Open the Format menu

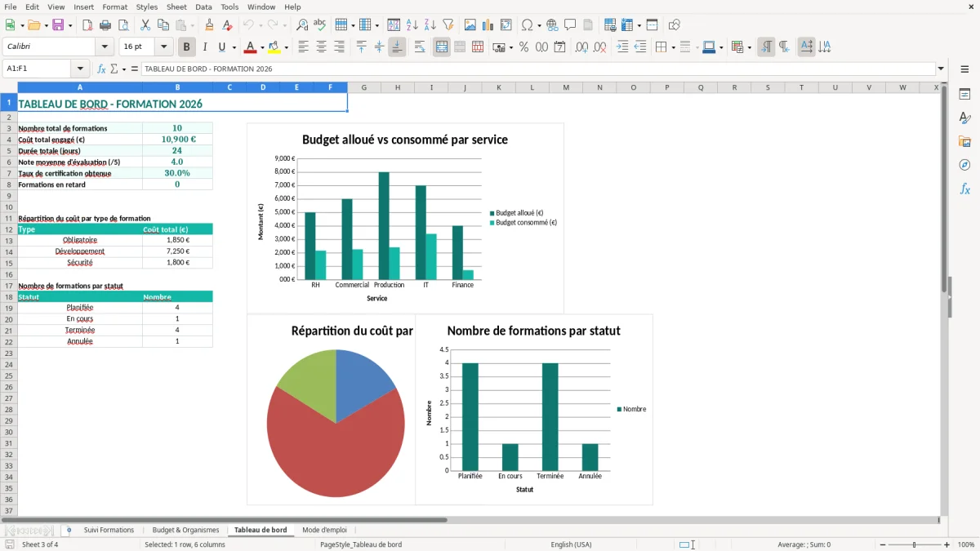click(x=115, y=7)
